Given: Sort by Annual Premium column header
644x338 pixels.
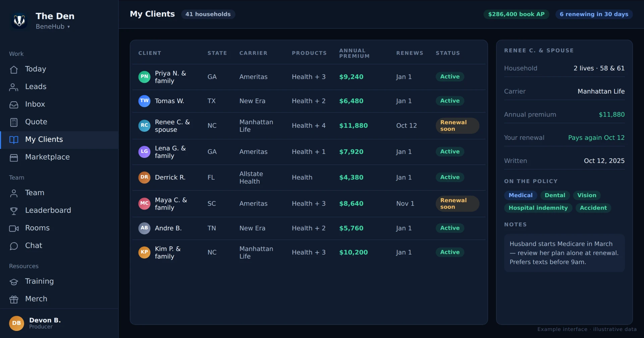Looking at the screenshot, I should click(354, 53).
